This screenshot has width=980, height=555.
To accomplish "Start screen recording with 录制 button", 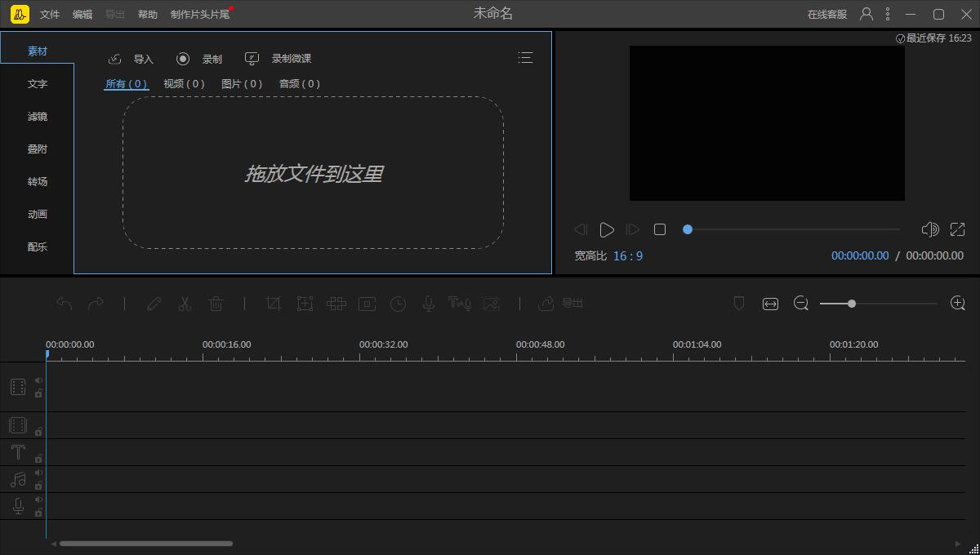I will click(x=184, y=59).
